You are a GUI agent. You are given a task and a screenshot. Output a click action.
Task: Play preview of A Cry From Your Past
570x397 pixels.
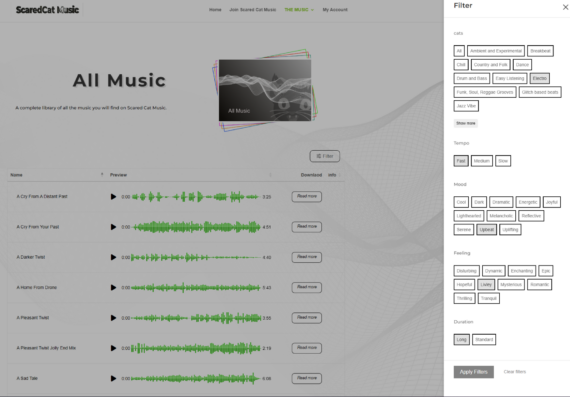click(x=113, y=227)
